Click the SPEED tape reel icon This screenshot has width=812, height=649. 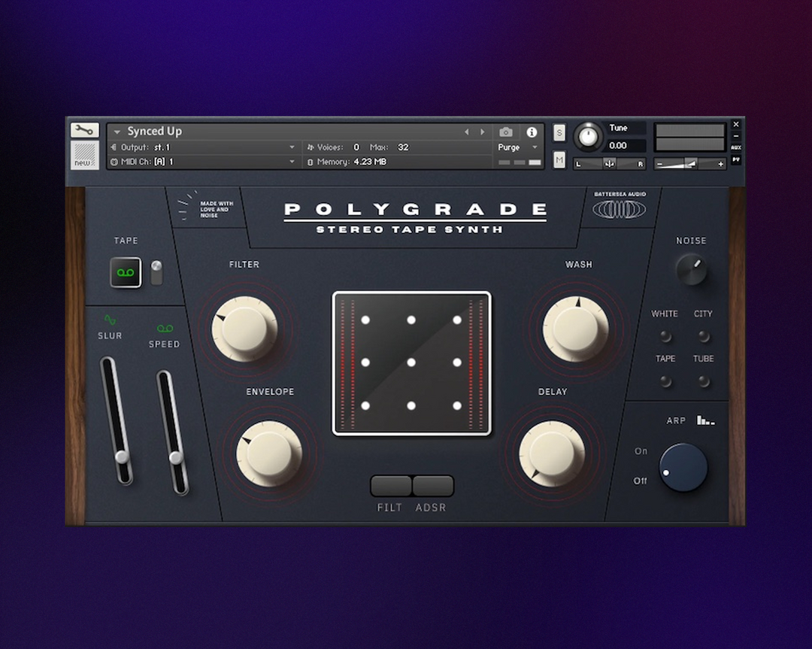click(165, 327)
